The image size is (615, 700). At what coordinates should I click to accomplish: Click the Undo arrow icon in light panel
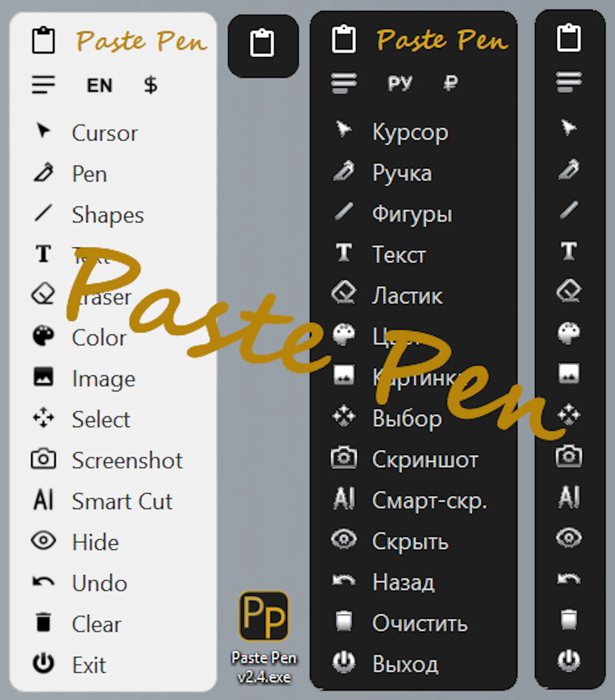43,582
